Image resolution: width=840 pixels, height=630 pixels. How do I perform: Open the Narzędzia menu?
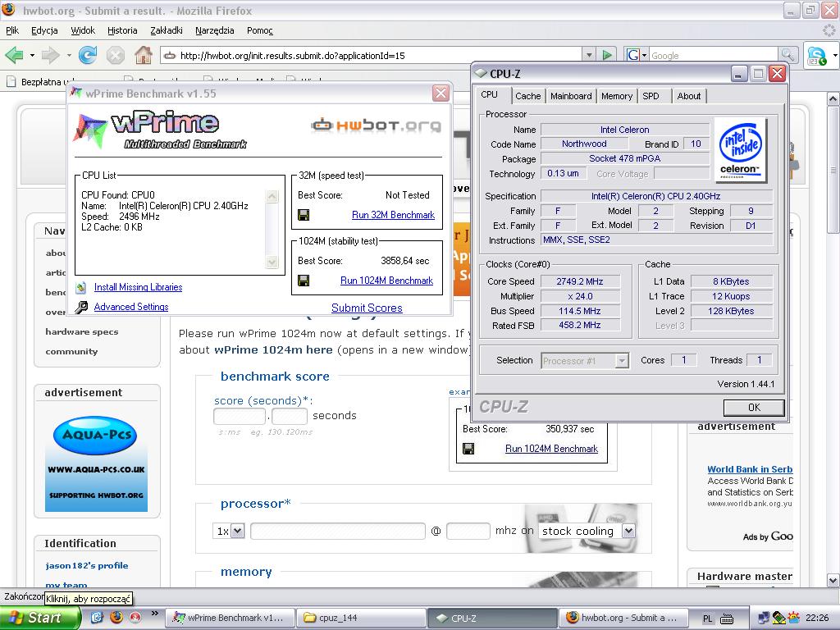(x=215, y=30)
